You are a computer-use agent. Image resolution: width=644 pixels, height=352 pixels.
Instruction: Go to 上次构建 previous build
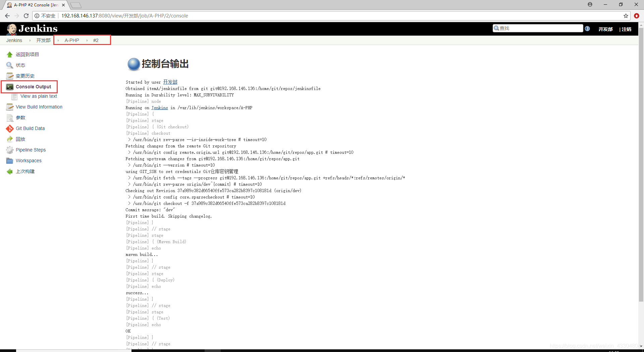[25, 171]
